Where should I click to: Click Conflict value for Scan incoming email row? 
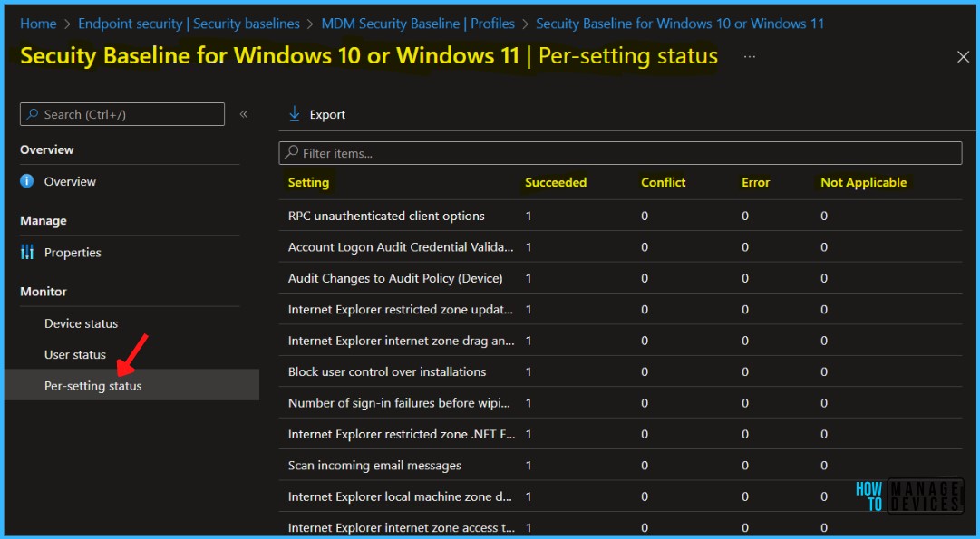645,466
